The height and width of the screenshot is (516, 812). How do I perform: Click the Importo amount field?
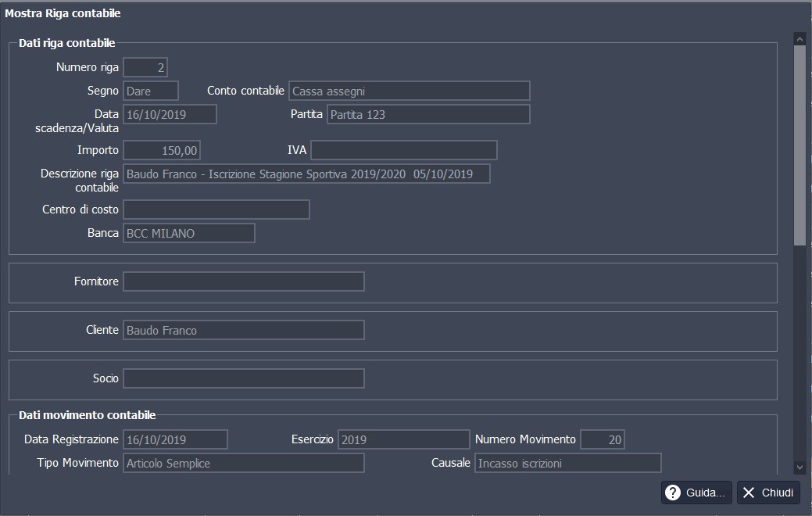162,150
